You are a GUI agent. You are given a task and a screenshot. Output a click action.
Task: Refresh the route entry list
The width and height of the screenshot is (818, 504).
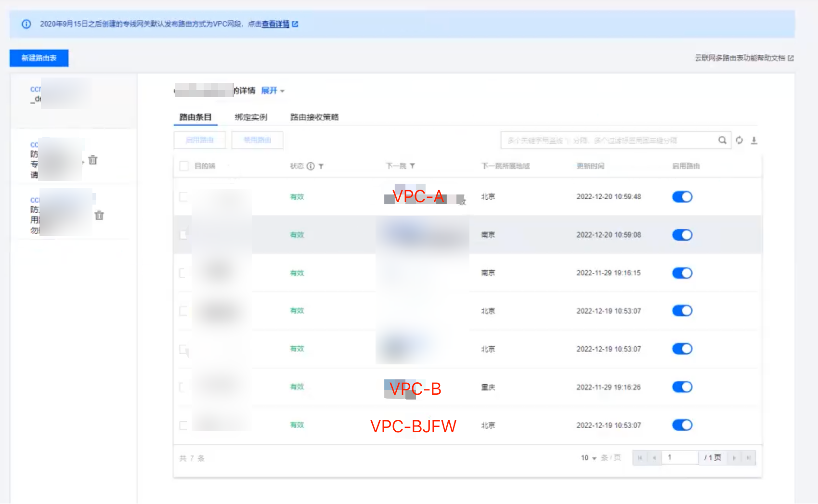[740, 140]
